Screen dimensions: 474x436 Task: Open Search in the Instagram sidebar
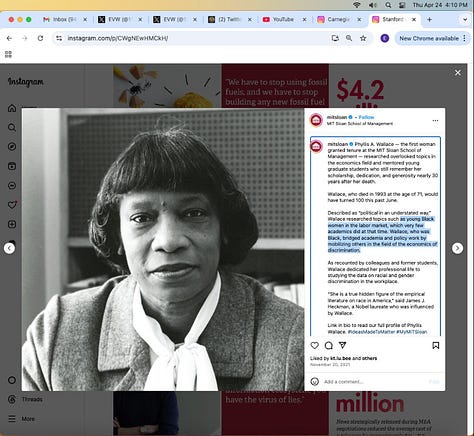pos(12,127)
